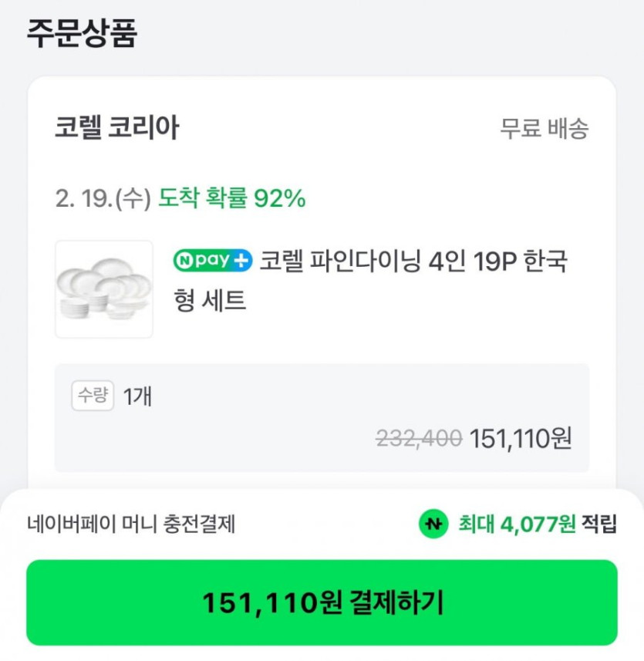Click the 4,077원 reward amount
The image size is (644, 661).
538,524
